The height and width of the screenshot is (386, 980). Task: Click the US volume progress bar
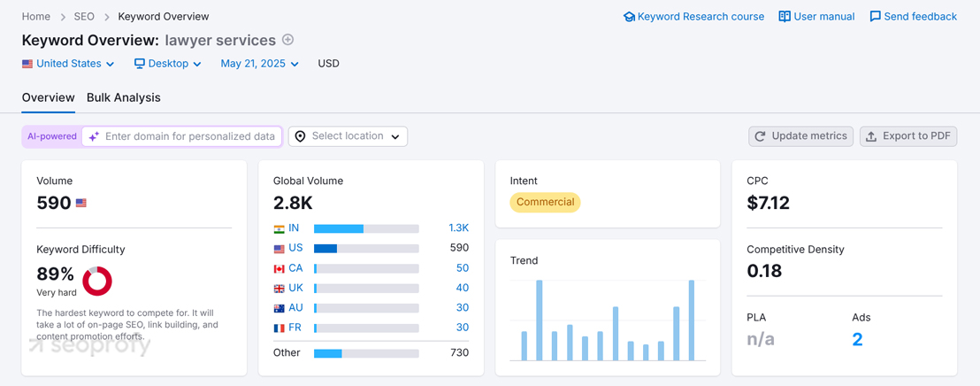(x=366, y=249)
